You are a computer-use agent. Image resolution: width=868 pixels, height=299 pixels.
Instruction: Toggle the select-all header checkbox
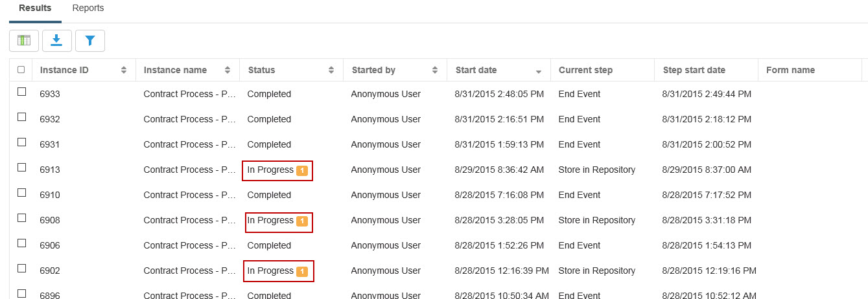pos(21,70)
